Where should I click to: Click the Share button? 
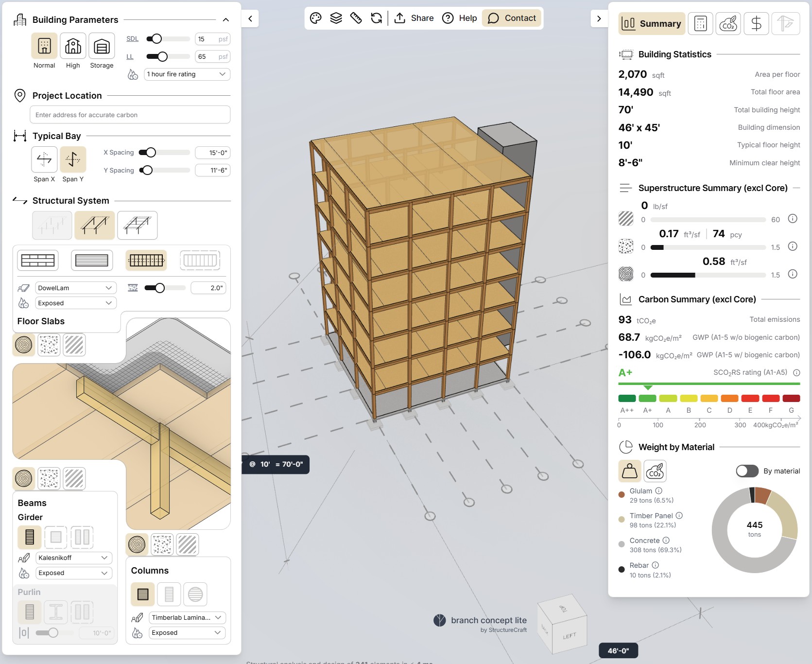tap(414, 18)
